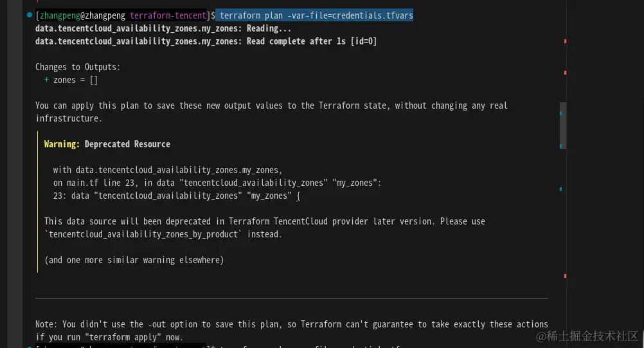
Task: Click the 'Changes to Outputs:' line
Action: coord(78,67)
